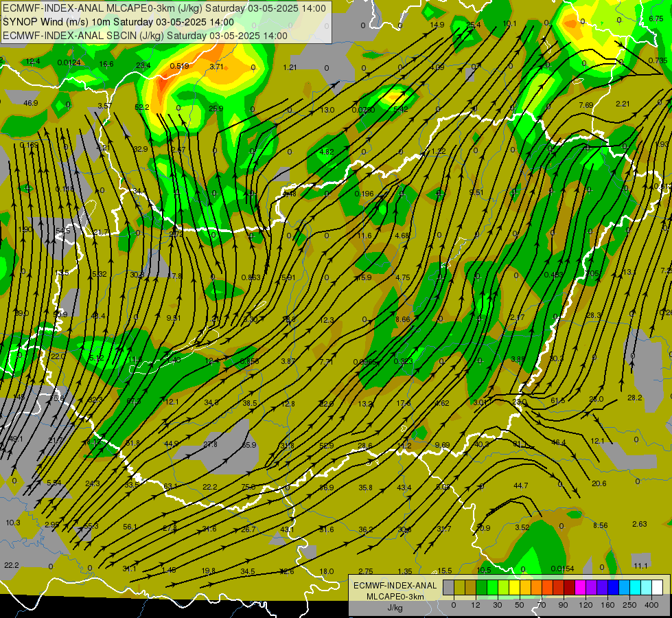Click the map value 20.6
The height and width of the screenshot is (618, 672).
(599, 483)
